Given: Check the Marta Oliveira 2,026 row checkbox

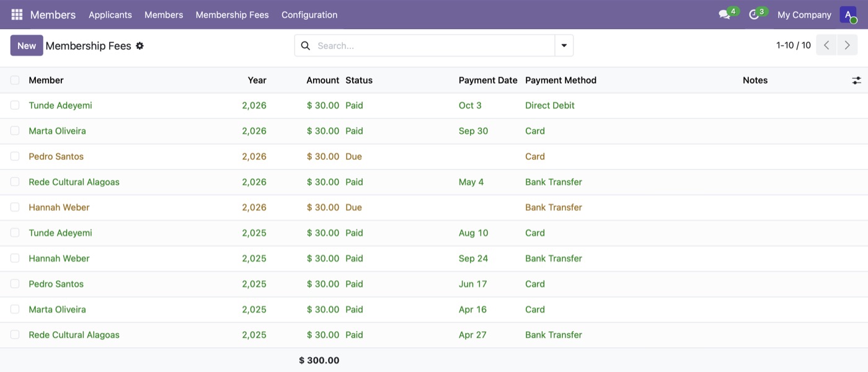Looking at the screenshot, I should pos(15,131).
